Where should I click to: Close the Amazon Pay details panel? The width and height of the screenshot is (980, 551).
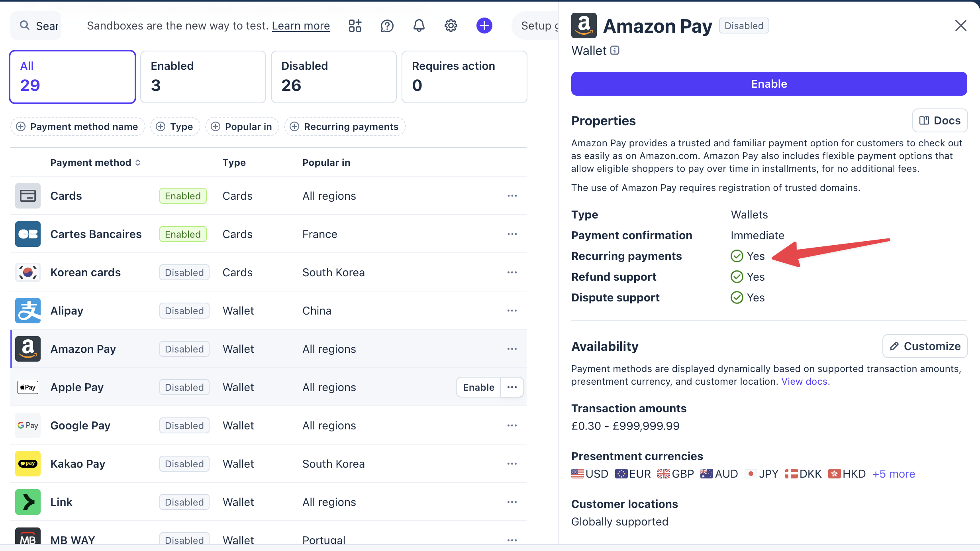coord(960,26)
